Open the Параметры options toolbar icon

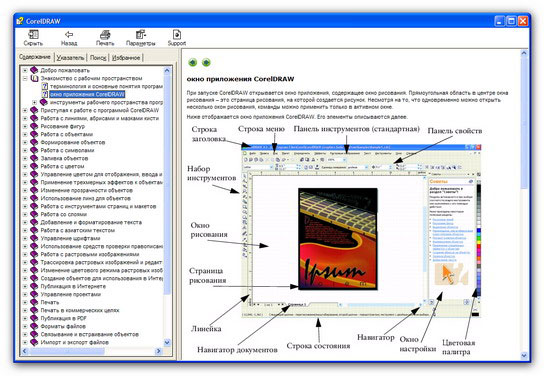pos(141,35)
